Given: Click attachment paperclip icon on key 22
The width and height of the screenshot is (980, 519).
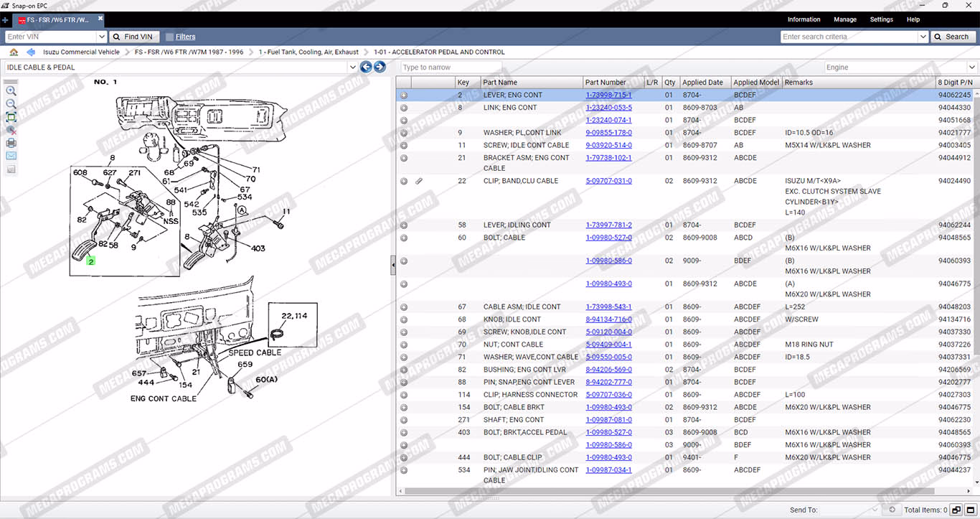Looking at the screenshot, I should tap(419, 181).
